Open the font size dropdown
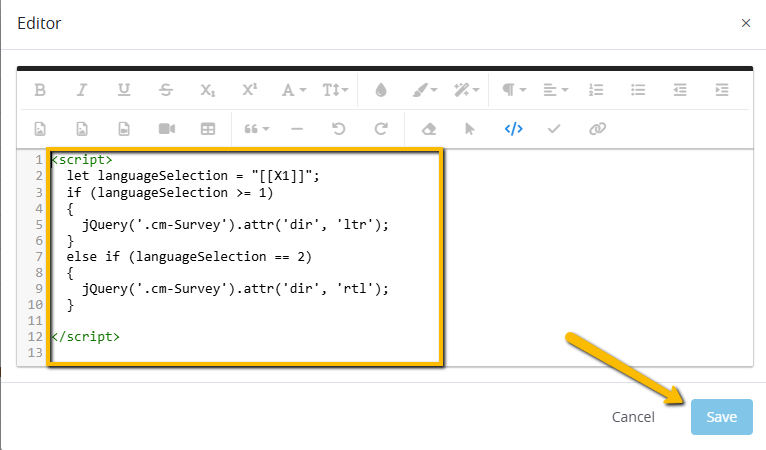766x450 pixels. [335, 90]
